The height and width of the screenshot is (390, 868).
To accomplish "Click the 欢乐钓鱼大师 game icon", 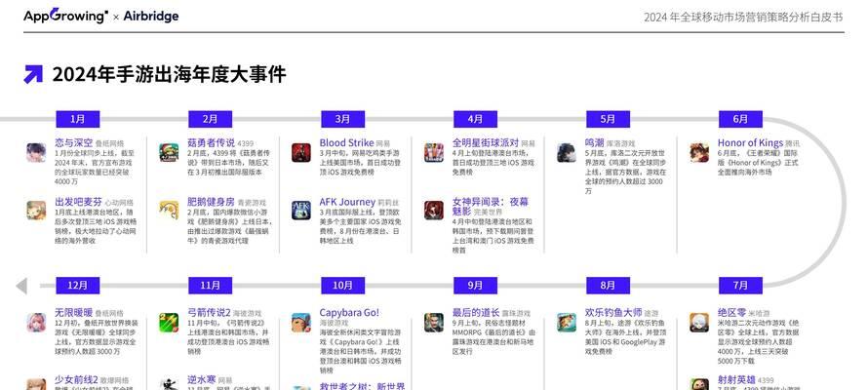I will (567, 323).
